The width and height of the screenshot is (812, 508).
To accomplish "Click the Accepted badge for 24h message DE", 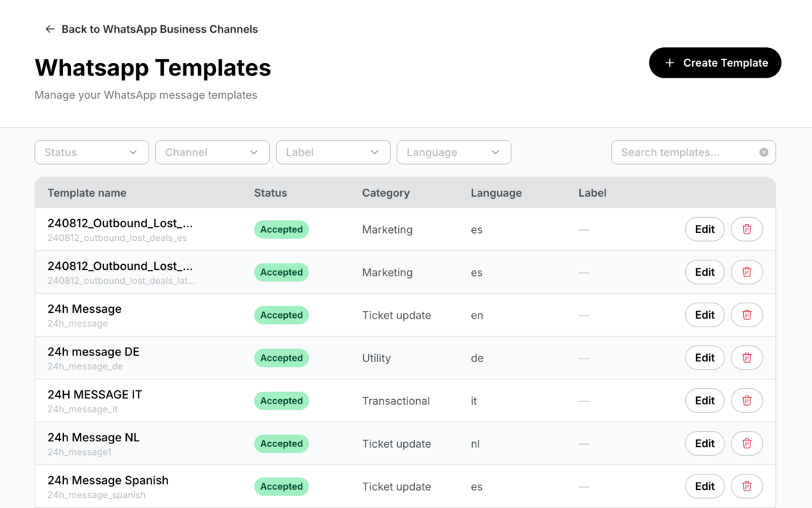I will point(281,358).
